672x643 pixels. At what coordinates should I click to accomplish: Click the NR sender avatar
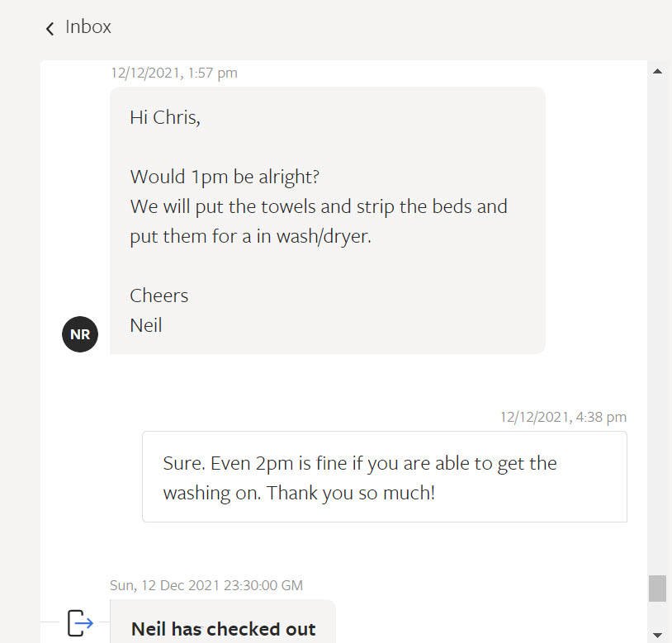pos(80,334)
